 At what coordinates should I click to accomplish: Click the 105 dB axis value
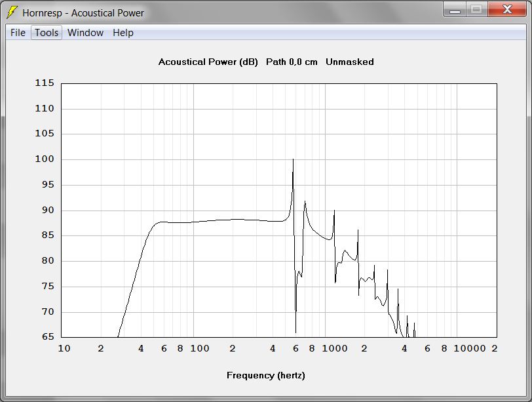tap(45, 133)
